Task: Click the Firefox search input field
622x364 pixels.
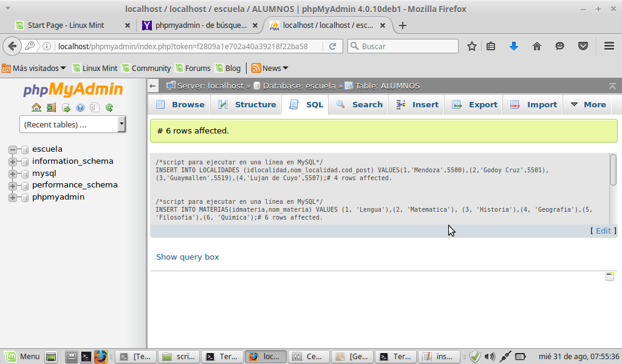Action: [407, 46]
